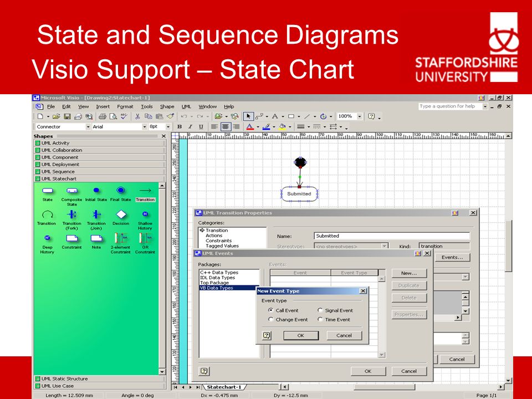The height and width of the screenshot is (399, 532).
Task: Toggle Italic formatting
Action: click(x=190, y=126)
